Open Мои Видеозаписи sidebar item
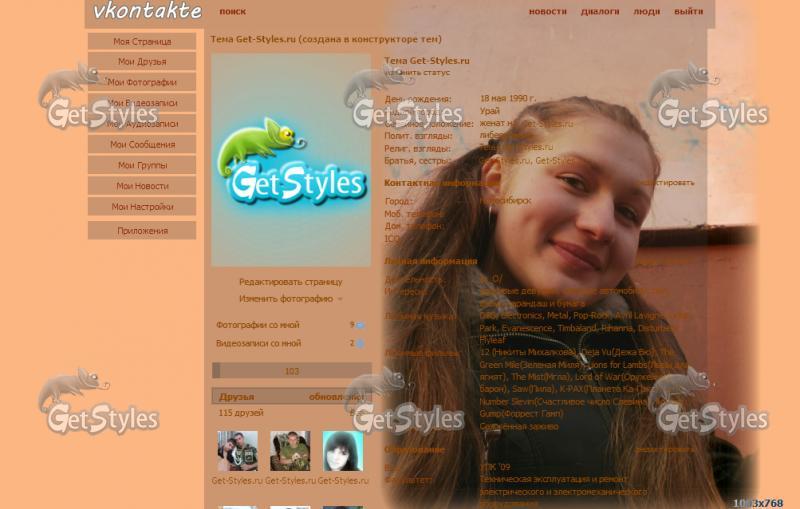The width and height of the screenshot is (800, 509). click(x=142, y=103)
